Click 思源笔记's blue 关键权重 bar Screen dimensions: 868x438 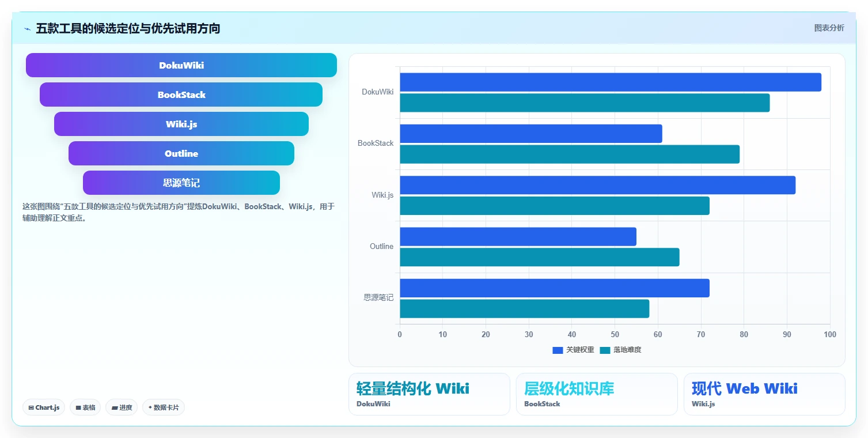[x=555, y=288]
